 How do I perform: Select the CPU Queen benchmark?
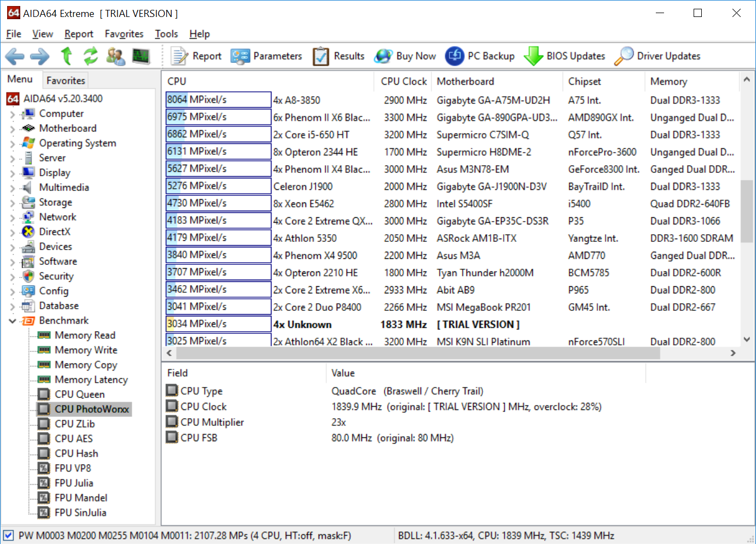(x=79, y=395)
